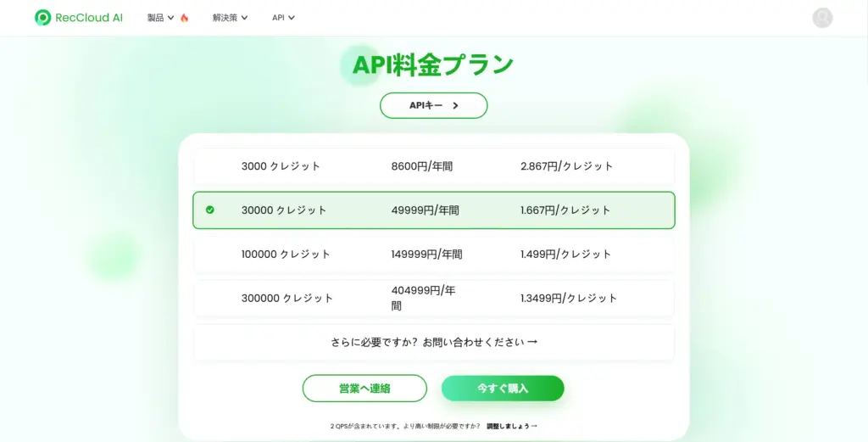Click the API料金プラン heading

(433, 64)
